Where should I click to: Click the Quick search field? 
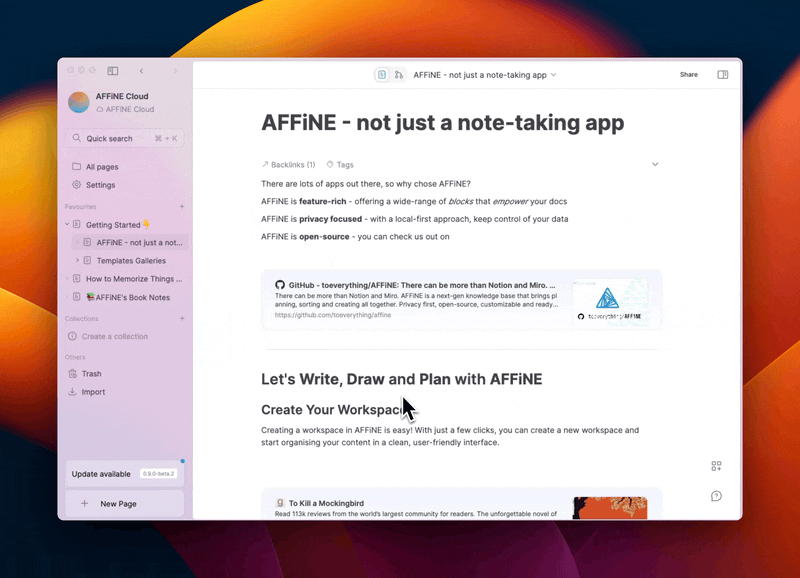coord(124,138)
